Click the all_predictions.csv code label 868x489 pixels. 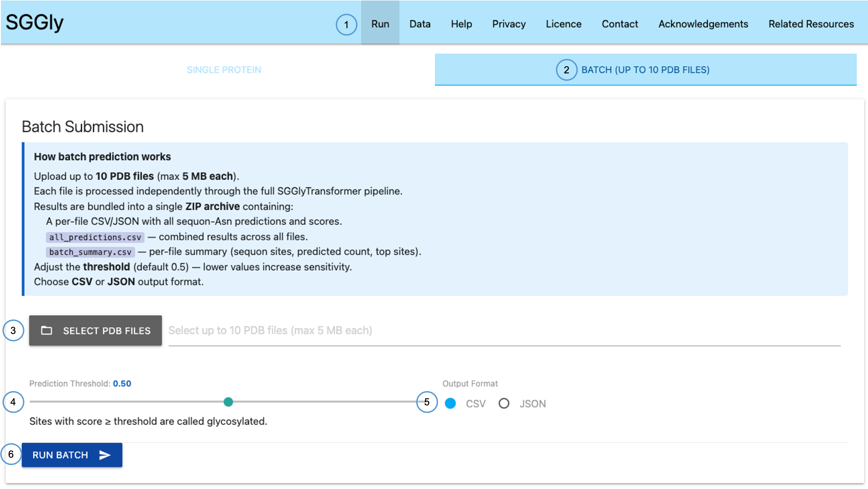coord(95,237)
